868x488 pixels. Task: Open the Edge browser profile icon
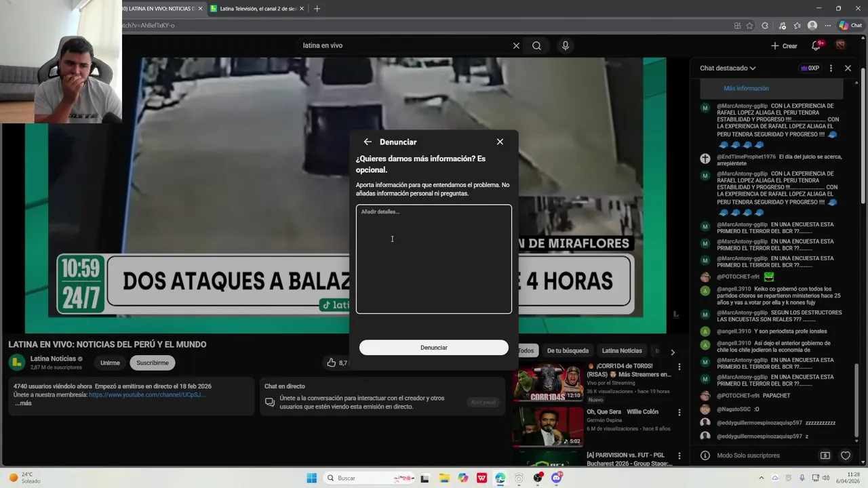coord(812,26)
